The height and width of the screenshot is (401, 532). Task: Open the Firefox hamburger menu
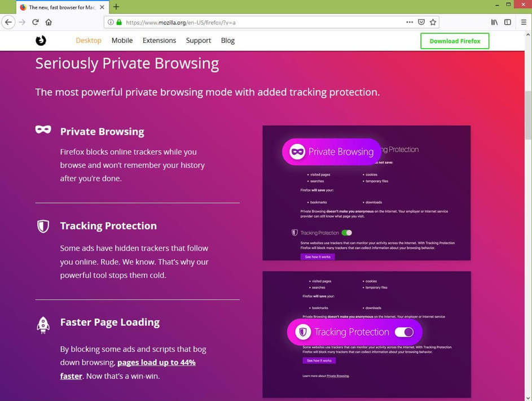point(522,21)
